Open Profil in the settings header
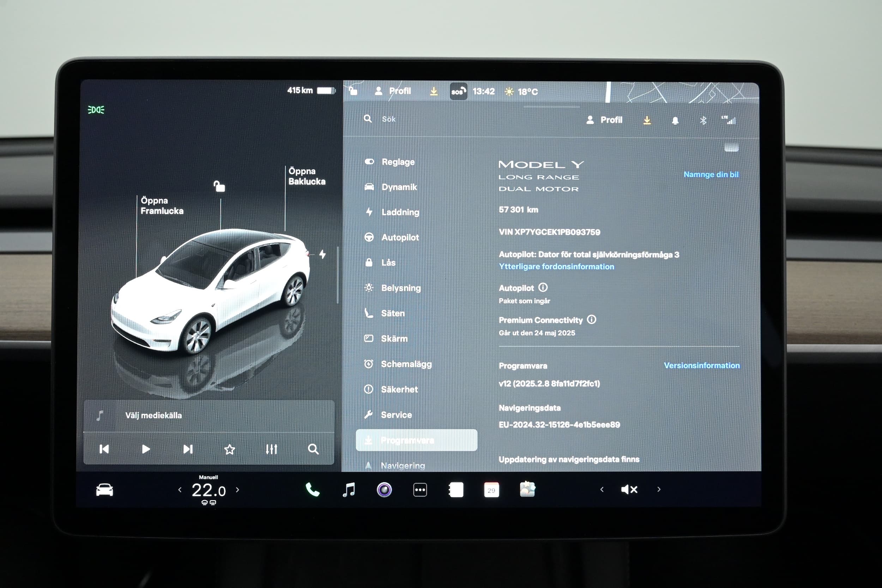This screenshot has width=882, height=588. (604, 120)
